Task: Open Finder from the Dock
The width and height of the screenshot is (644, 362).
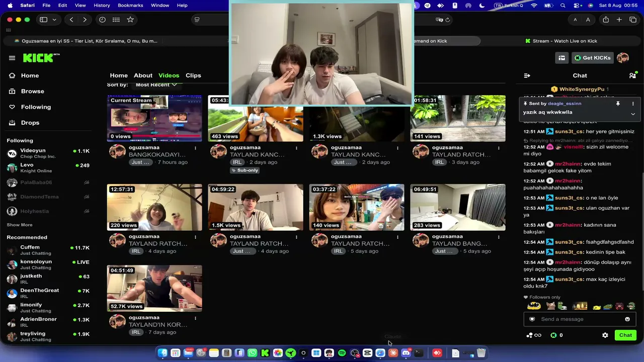Action: click(163, 353)
